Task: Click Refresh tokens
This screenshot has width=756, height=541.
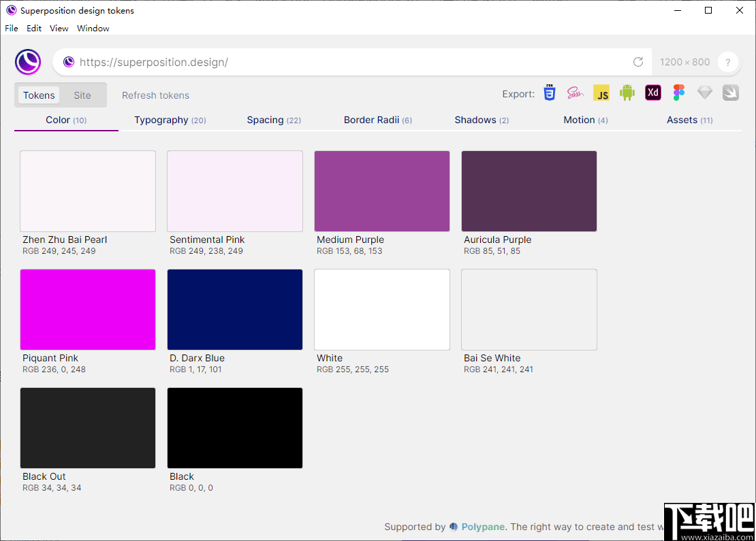Action: coord(155,95)
